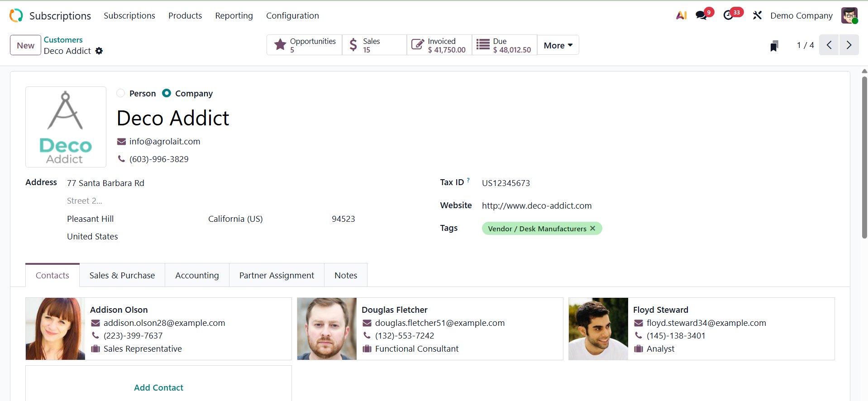Open the Reporting menu

[234, 16]
